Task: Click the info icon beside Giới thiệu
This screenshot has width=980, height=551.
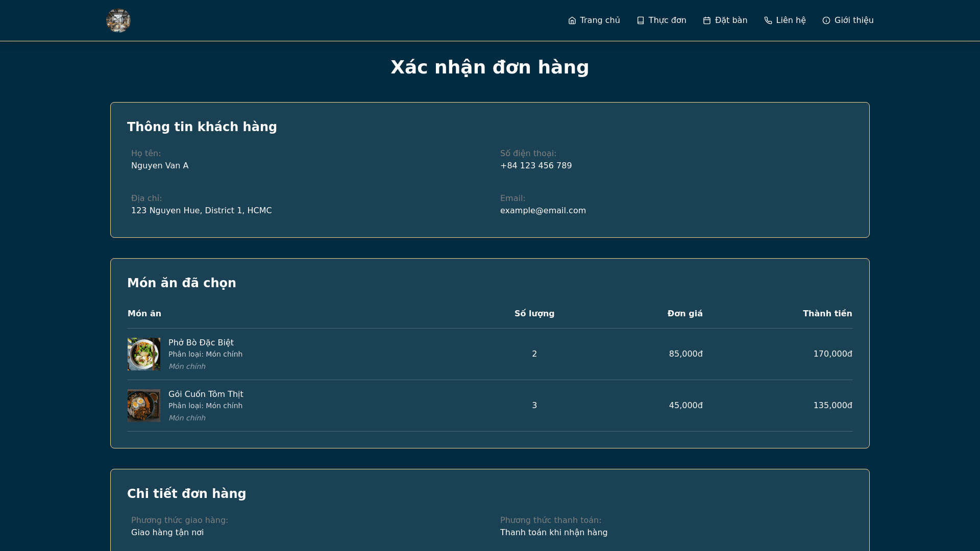Action: pyautogui.click(x=826, y=20)
